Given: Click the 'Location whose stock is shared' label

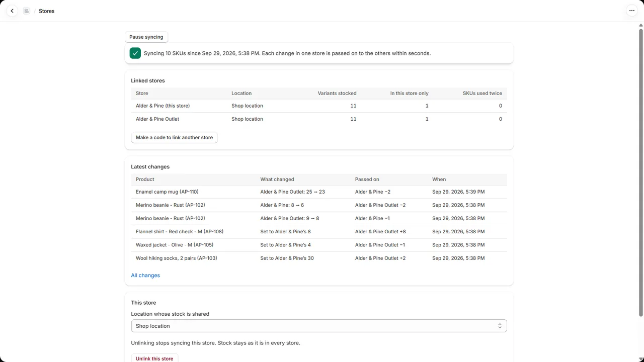Looking at the screenshot, I should 170,314.
